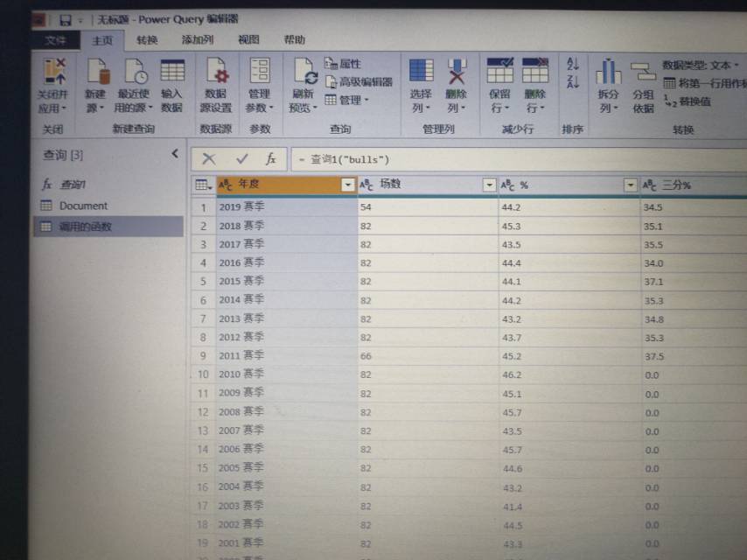This screenshot has height=560, width=747.
Task: Switch to Help (帮助) tab
Action: (x=295, y=40)
